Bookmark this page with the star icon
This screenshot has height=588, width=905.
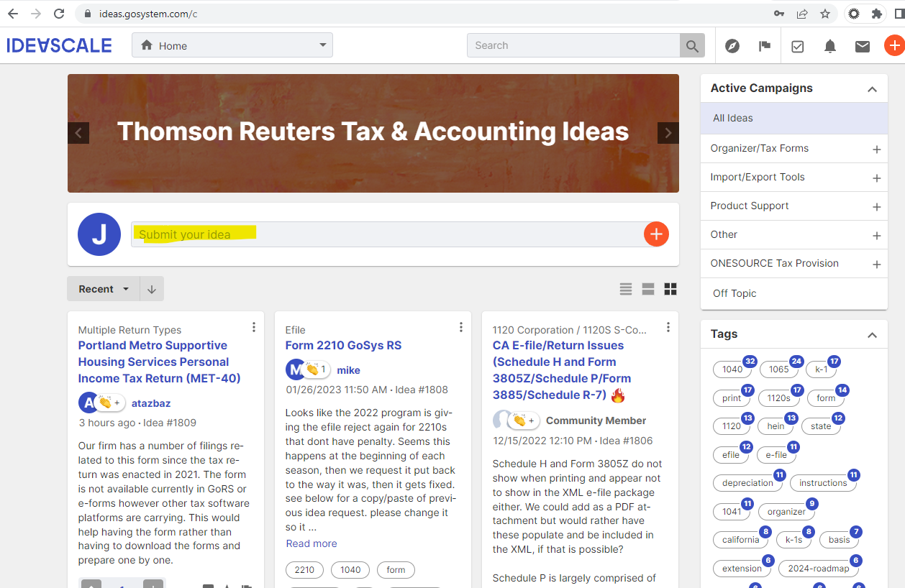tap(825, 14)
